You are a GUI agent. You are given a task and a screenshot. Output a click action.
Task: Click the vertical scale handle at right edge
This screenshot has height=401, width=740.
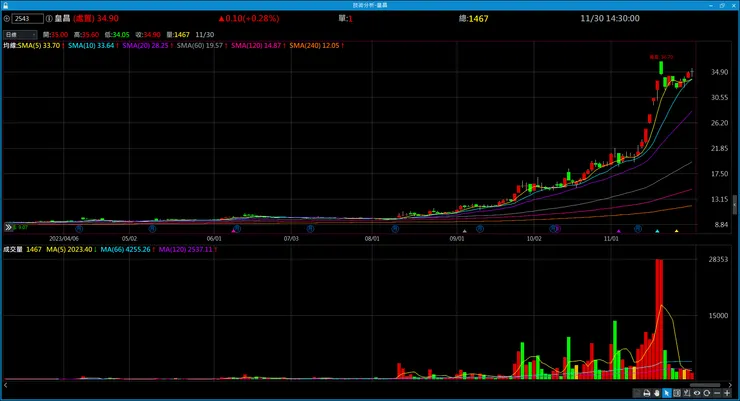tap(734, 205)
